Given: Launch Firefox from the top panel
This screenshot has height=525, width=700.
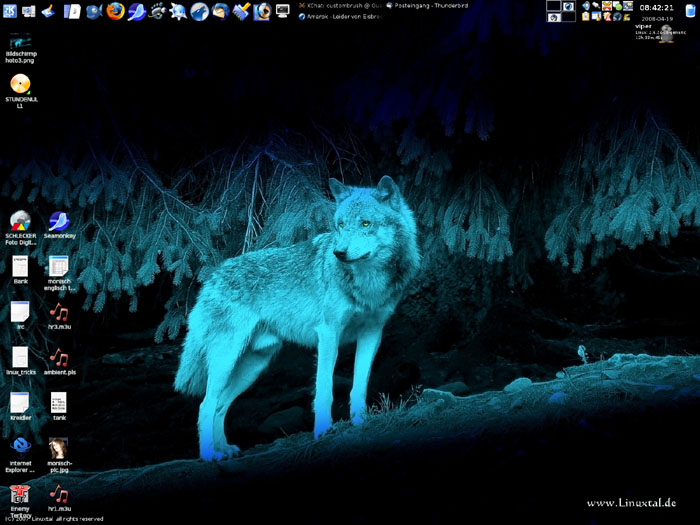Looking at the screenshot, I should (x=114, y=11).
